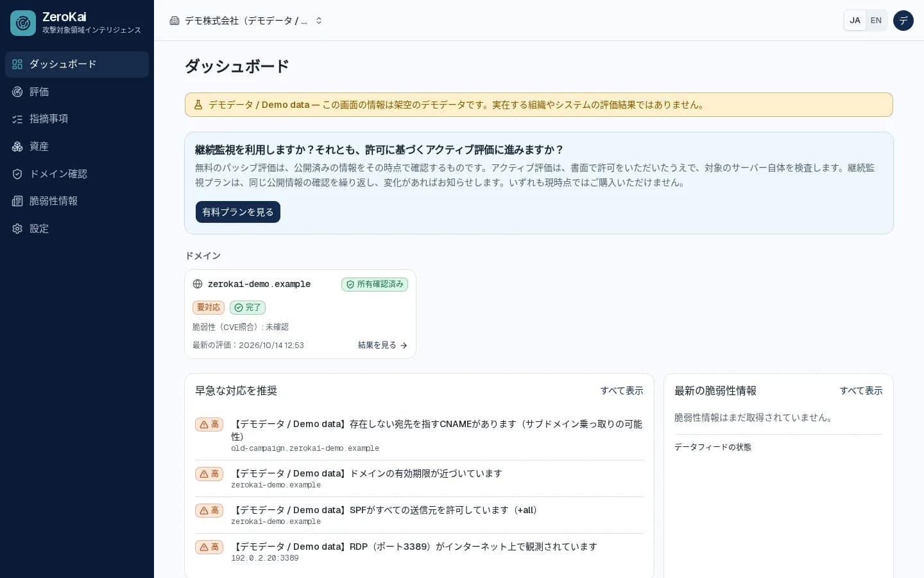Viewport: 924px width, 578px height.
Task: Navigate to 資産 section
Action: point(77,146)
